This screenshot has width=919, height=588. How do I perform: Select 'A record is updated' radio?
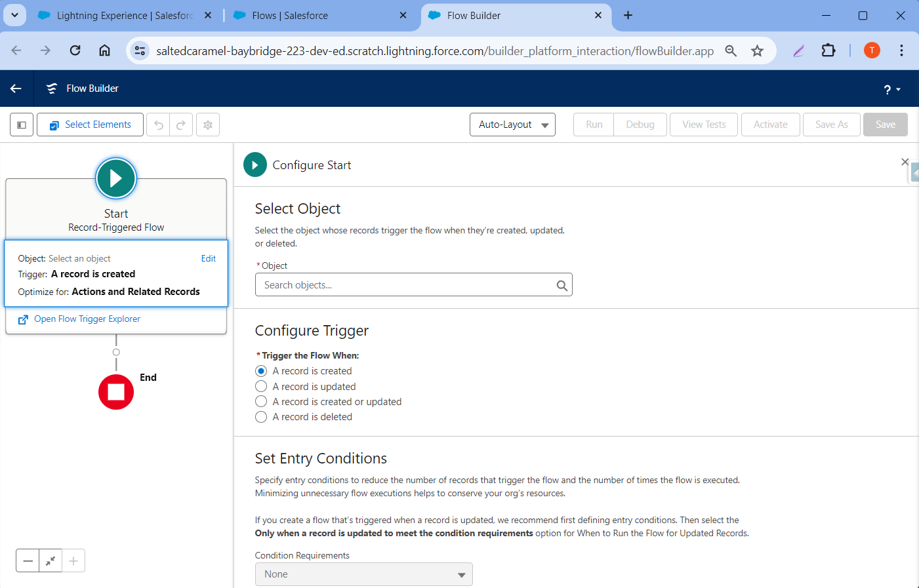click(x=261, y=387)
